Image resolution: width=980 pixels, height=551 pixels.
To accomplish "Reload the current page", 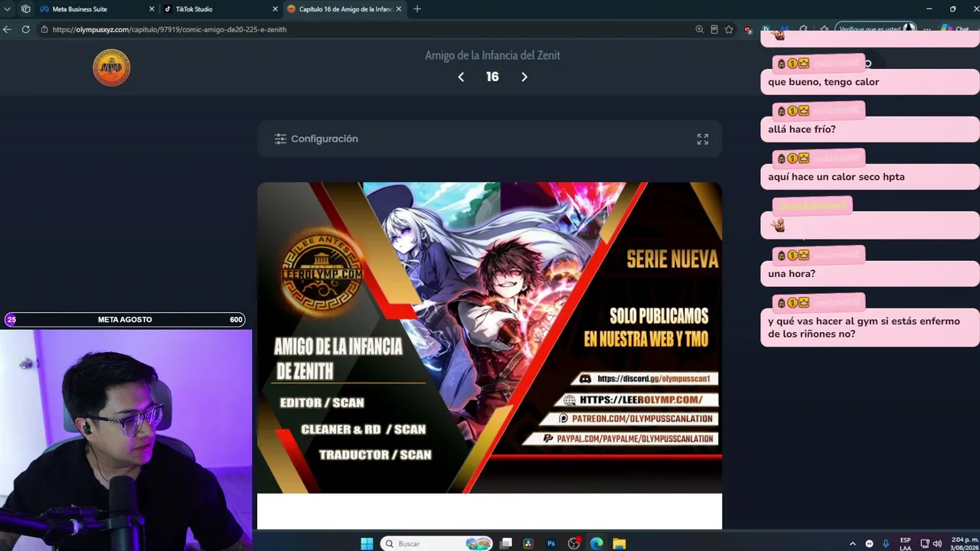I will point(26,29).
